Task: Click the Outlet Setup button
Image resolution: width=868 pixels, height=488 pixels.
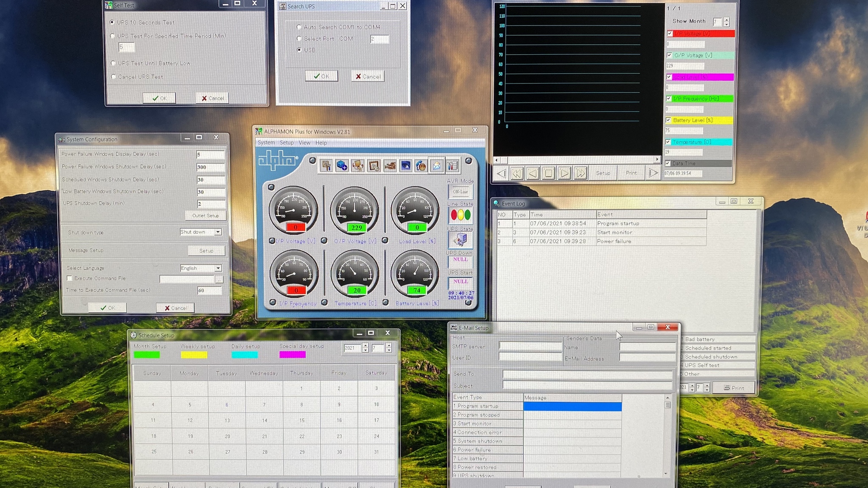Action: pos(206,216)
